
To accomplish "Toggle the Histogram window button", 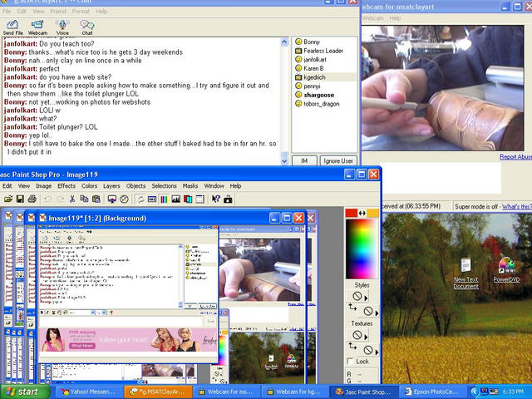I will [175, 199].
